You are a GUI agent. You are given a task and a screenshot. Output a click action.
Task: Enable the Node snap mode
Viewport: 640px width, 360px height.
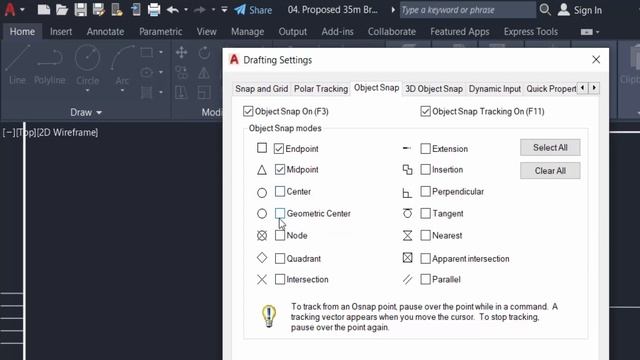pos(280,235)
